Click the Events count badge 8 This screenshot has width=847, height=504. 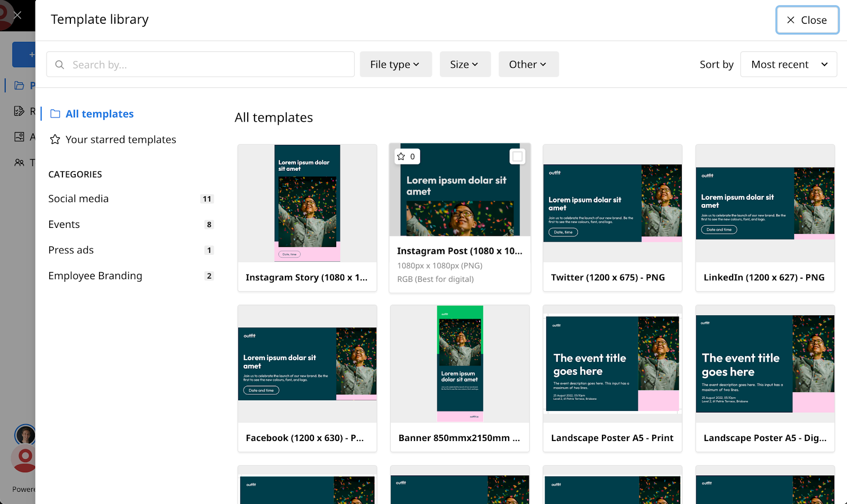(209, 224)
